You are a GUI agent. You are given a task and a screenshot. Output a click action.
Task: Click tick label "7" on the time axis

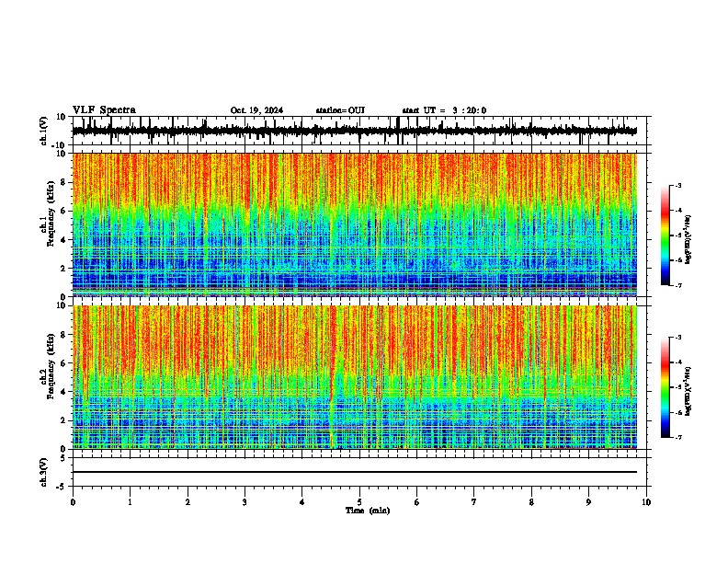[474, 502]
